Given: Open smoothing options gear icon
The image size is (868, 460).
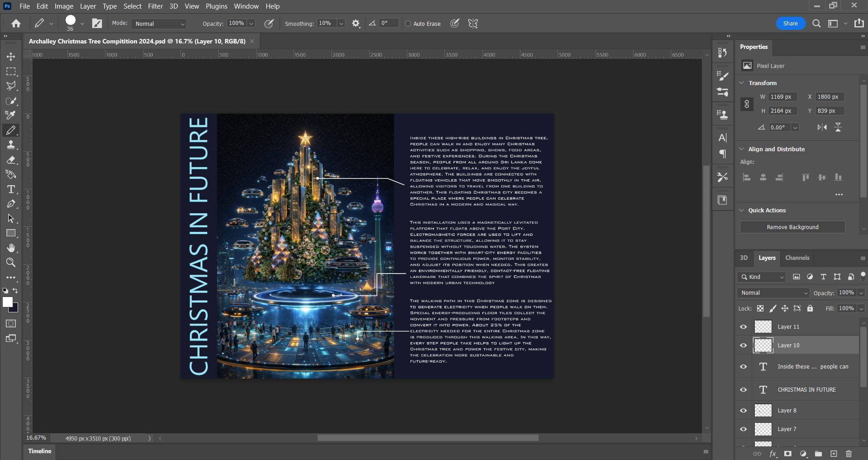Looking at the screenshot, I should coord(356,24).
